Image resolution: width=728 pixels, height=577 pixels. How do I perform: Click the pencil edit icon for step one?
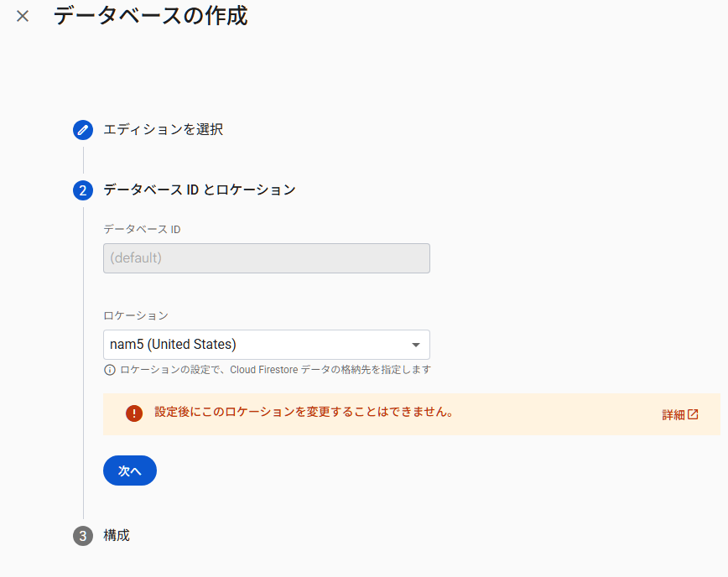coord(82,130)
